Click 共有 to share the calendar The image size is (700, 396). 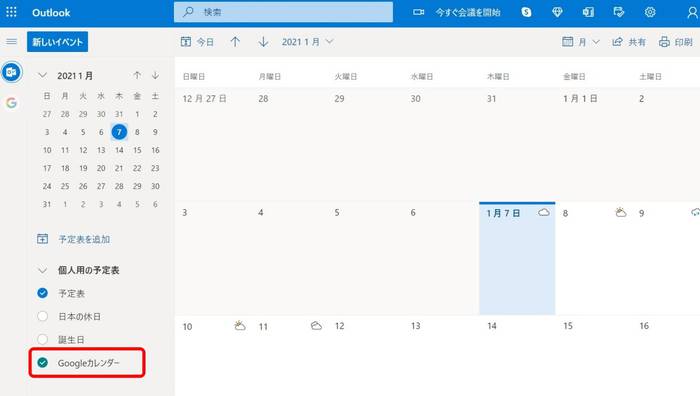pyautogui.click(x=629, y=42)
